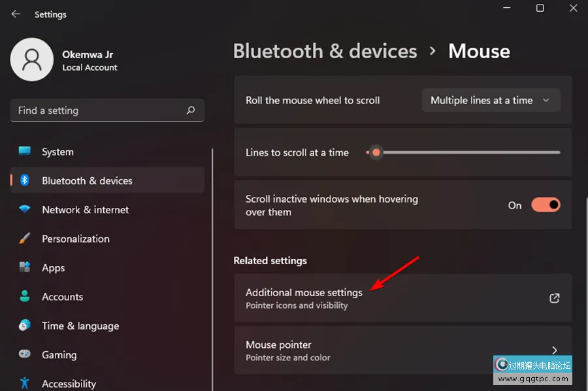Open Additional mouse settings external link icon
The width and height of the screenshot is (588, 391).
click(x=554, y=298)
